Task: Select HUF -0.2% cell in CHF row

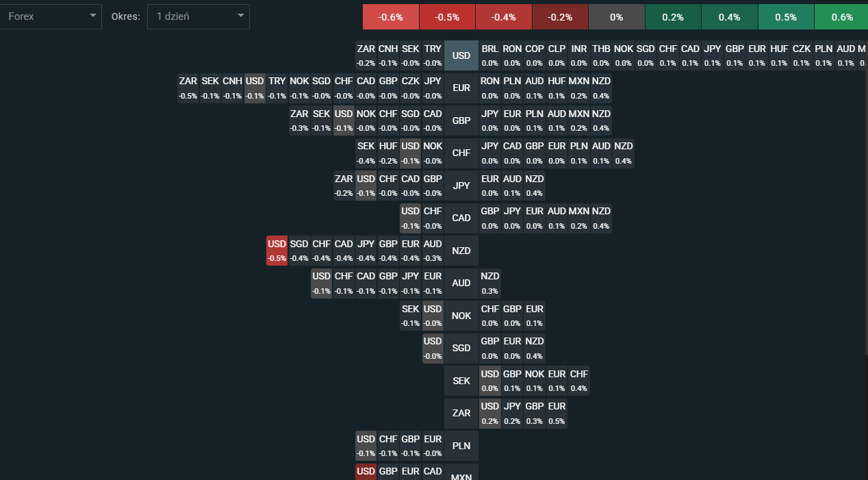Action: (388, 153)
